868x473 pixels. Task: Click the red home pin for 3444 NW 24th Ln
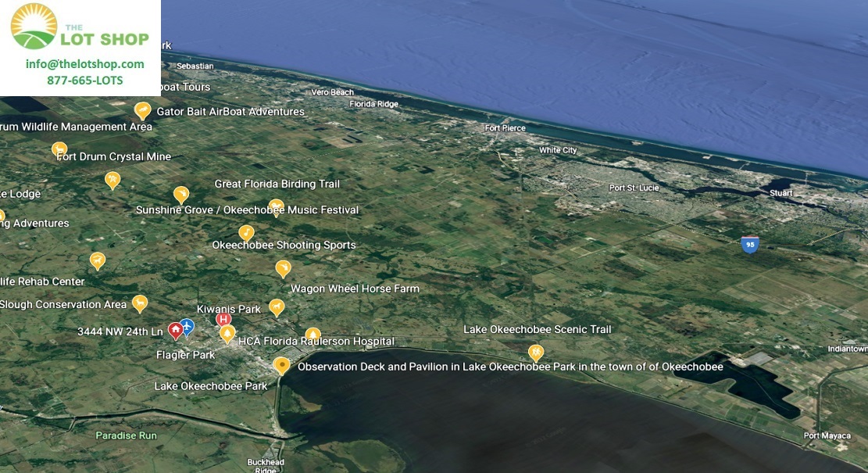point(175,331)
